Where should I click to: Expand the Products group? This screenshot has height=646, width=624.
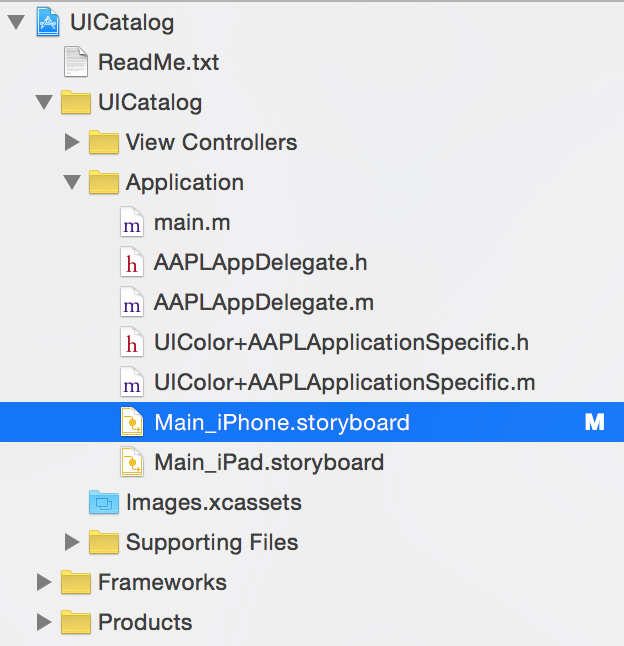coord(43,622)
